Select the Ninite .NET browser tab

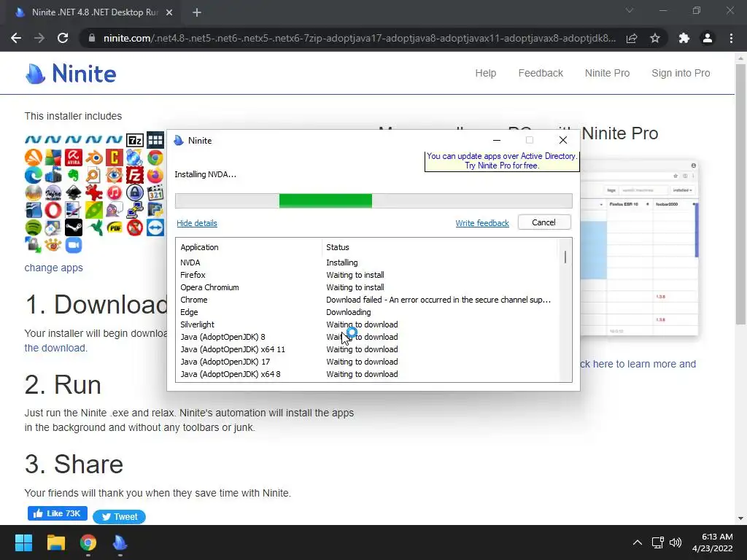tap(93, 12)
